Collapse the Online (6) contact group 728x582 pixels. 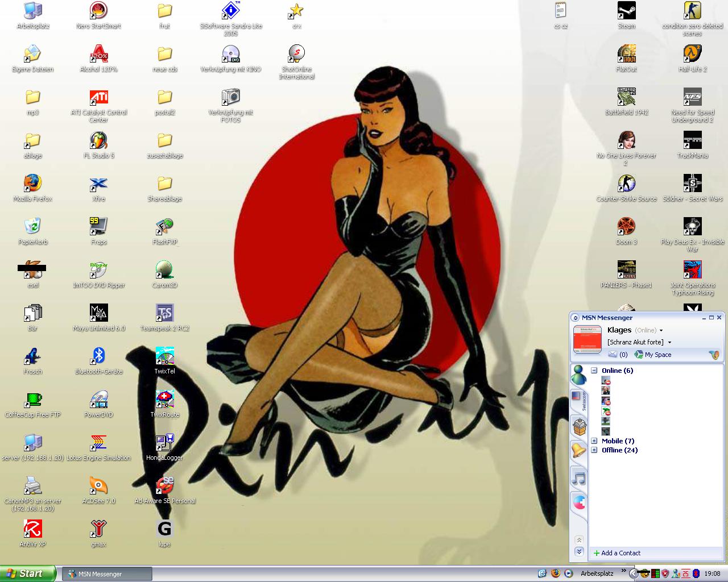594,371
